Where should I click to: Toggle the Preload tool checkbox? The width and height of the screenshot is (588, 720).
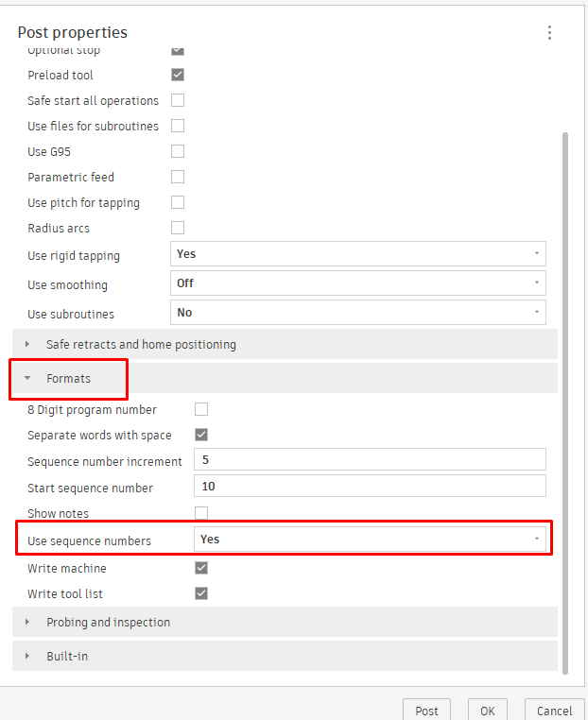pos(178,75)
